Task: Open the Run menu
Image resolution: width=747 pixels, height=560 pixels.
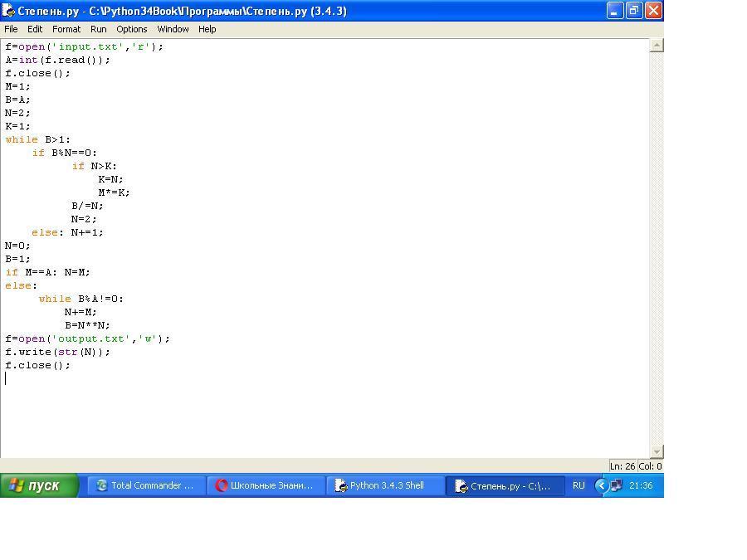Action: coord(99,29)
